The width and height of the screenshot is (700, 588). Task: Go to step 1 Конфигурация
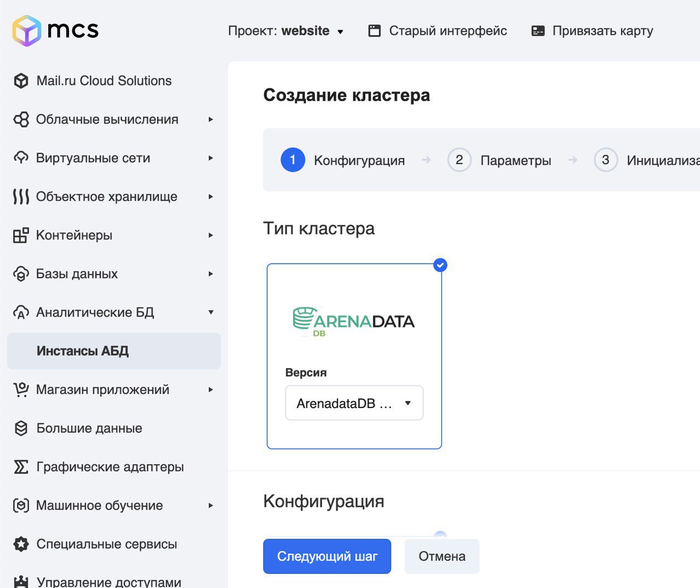[343, 160]
